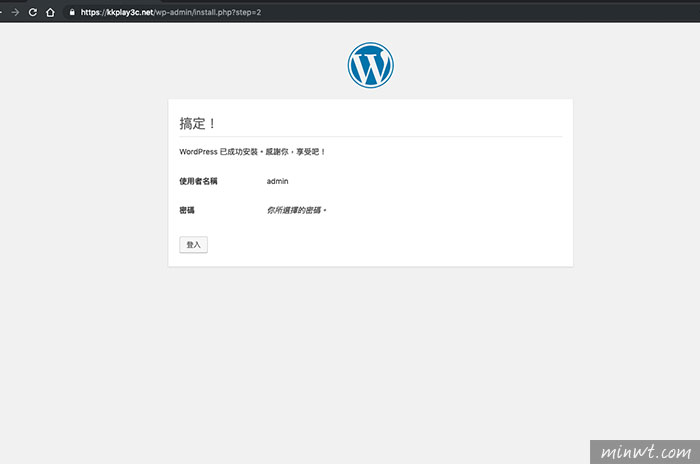
Task: Click the address bar URL kkplay3c.net
Action: click(171, 12)
